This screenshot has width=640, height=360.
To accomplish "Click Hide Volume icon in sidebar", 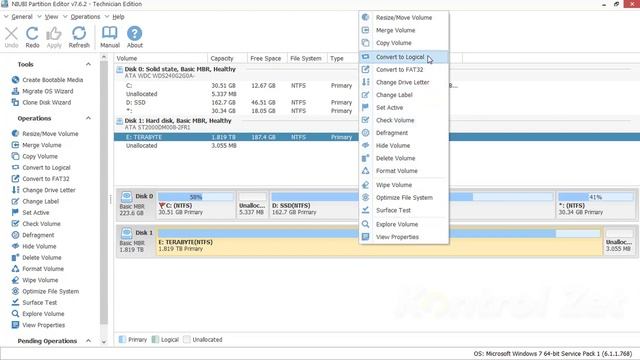I will [x=16, y=246].
